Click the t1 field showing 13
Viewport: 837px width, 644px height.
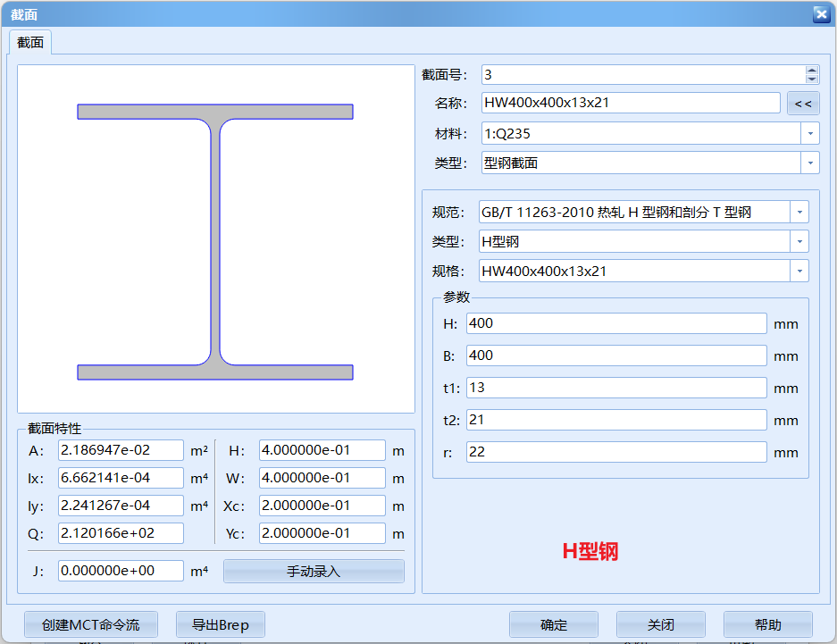(616, 388)
